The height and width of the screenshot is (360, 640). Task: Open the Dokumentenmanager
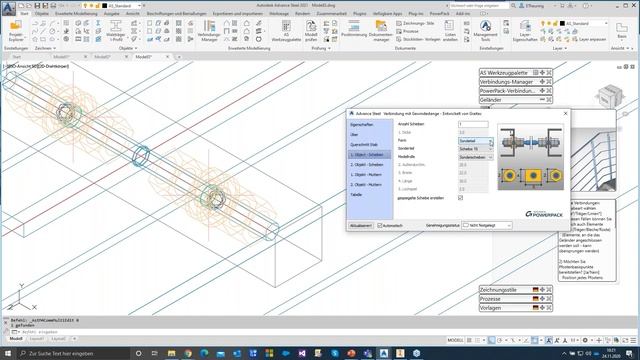(381, 31)
